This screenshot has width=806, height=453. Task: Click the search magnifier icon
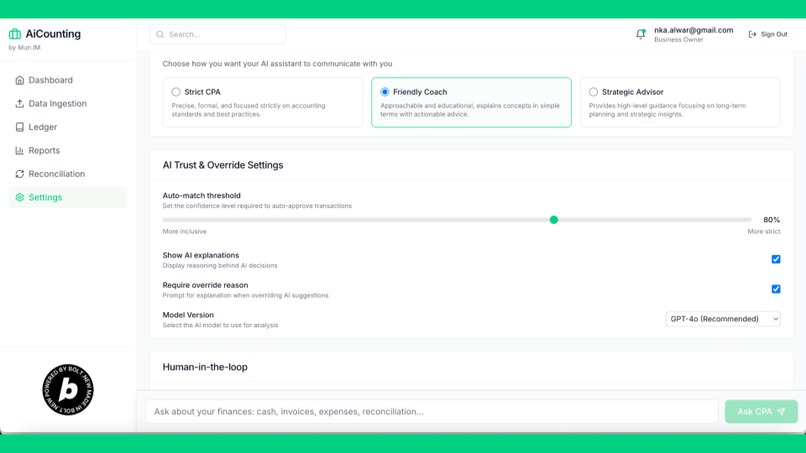pos(160,34)
